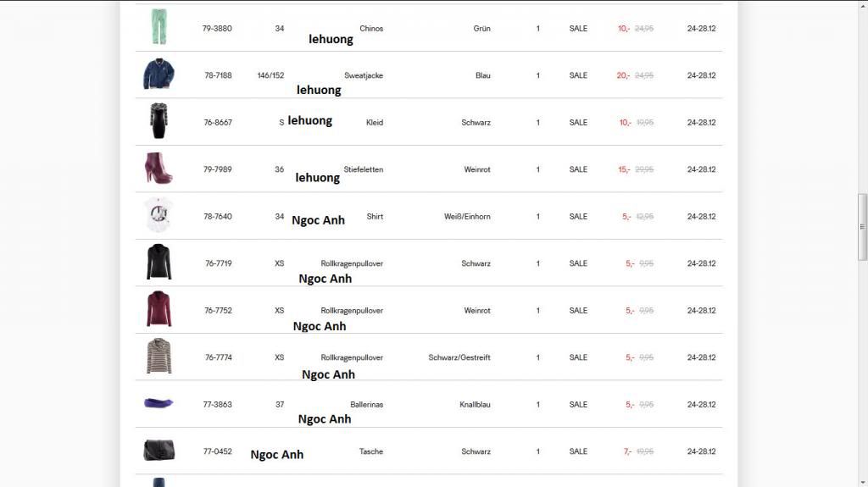Open the Einhorn Shirt product thumbnail
The image size is (868, 487).
tap(159, 216)
